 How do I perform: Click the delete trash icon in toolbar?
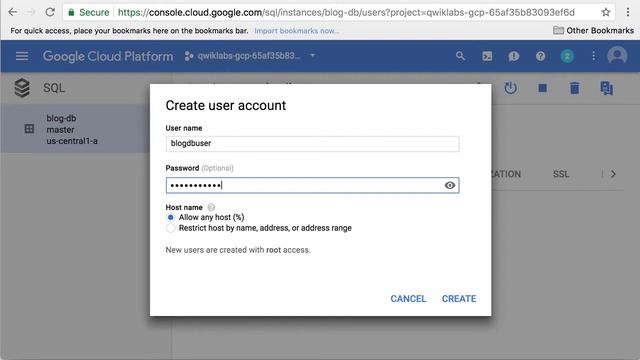coord(574,88)
